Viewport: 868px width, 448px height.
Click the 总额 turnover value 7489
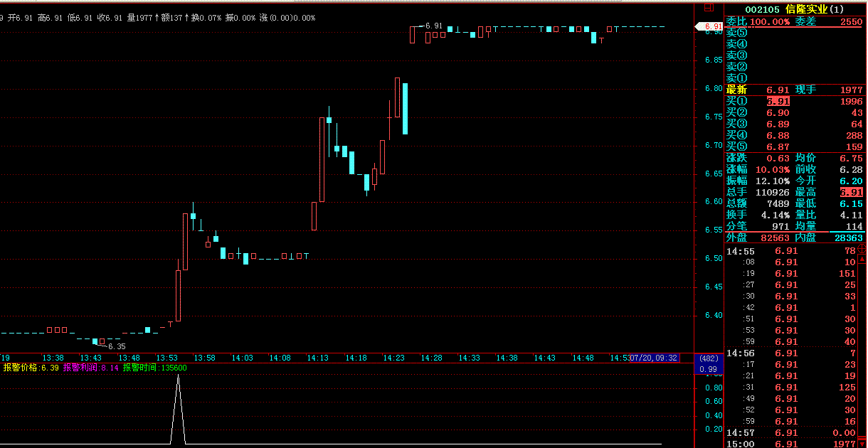pyautogui.click(x=778, y=203)
